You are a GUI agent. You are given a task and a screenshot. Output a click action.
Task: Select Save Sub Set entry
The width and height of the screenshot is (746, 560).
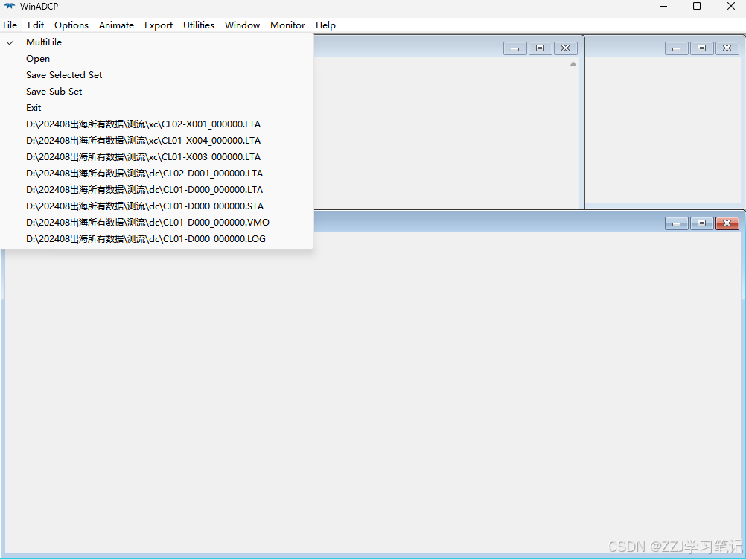click(156, 92)
